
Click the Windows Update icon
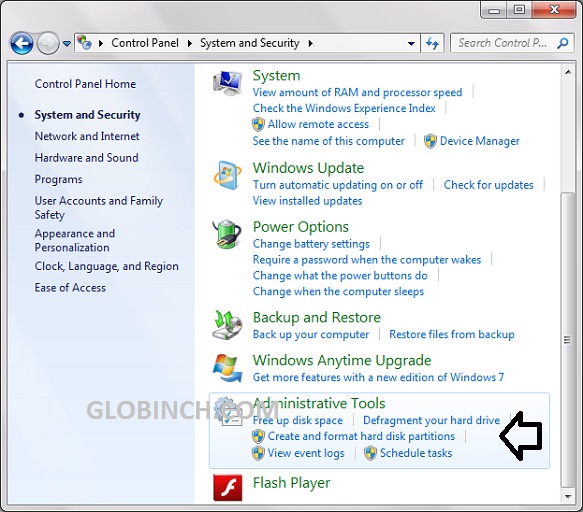228,175
